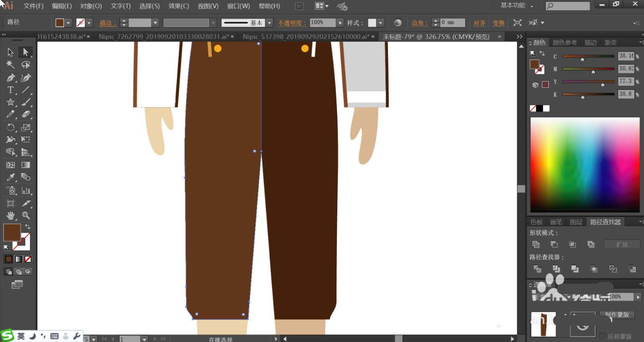The height and width of the screenshot is (342, 644).
Task: Select the Zoom magnifier tool
Action: pyautogui.click(x=26, y=215)
